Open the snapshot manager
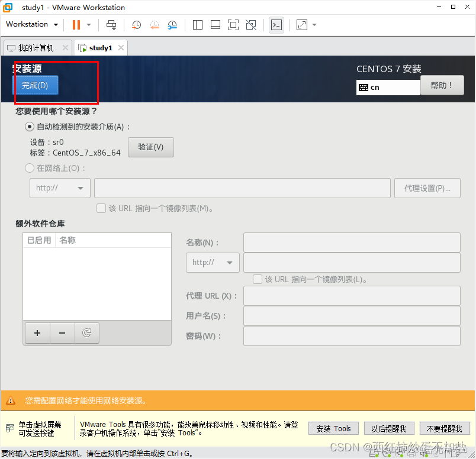The width and height of the screenshot is (476, 459). pyautogui.click(x=172, y=25)
